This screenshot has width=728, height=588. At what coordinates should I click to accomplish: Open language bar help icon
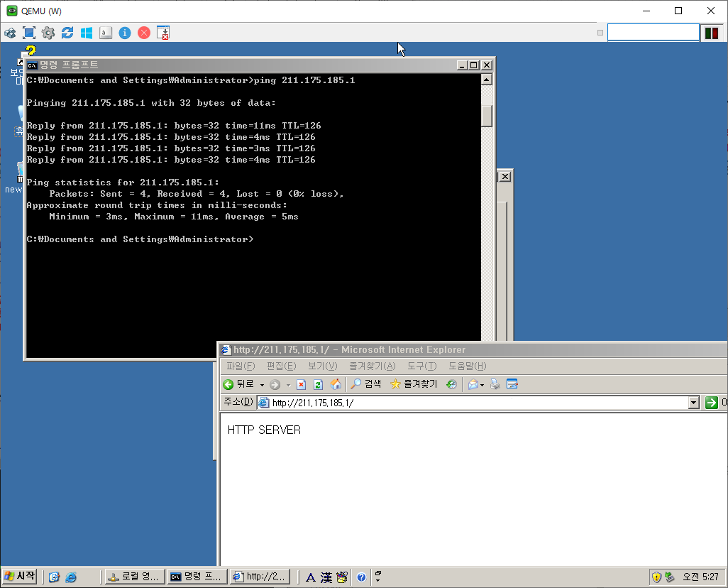(361, 577)
